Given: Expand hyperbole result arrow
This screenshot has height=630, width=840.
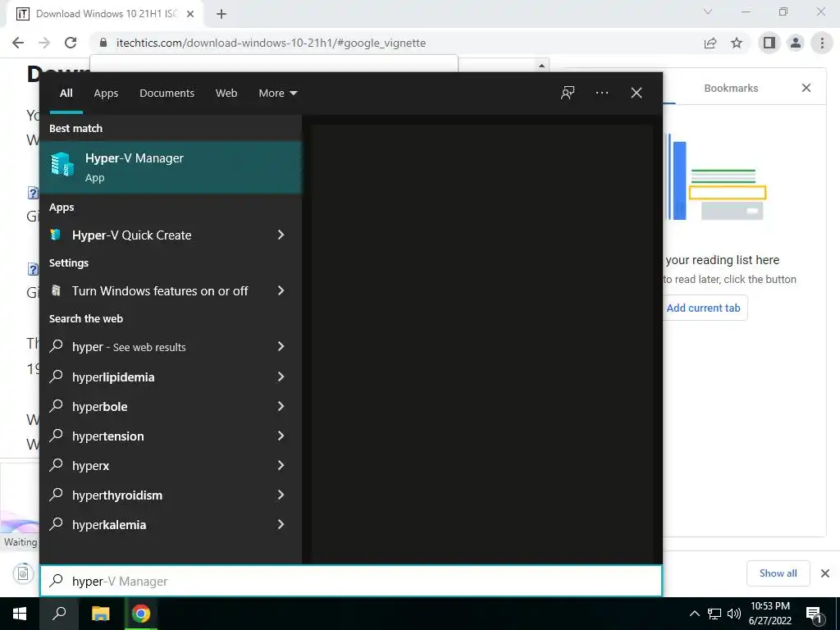Looking at the screenshot, I should point(281,406).
